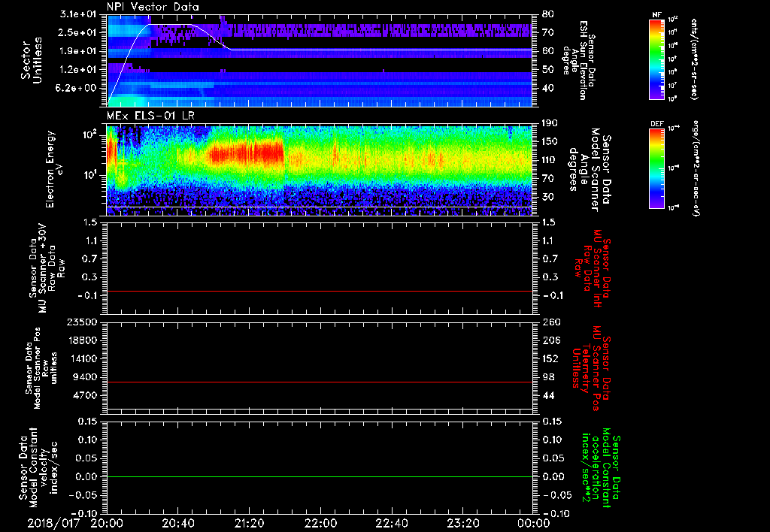Click the "Model Scanner Pos Raw unitless" axis title
This screenshot has width=770, height=532.
(42, 369)
